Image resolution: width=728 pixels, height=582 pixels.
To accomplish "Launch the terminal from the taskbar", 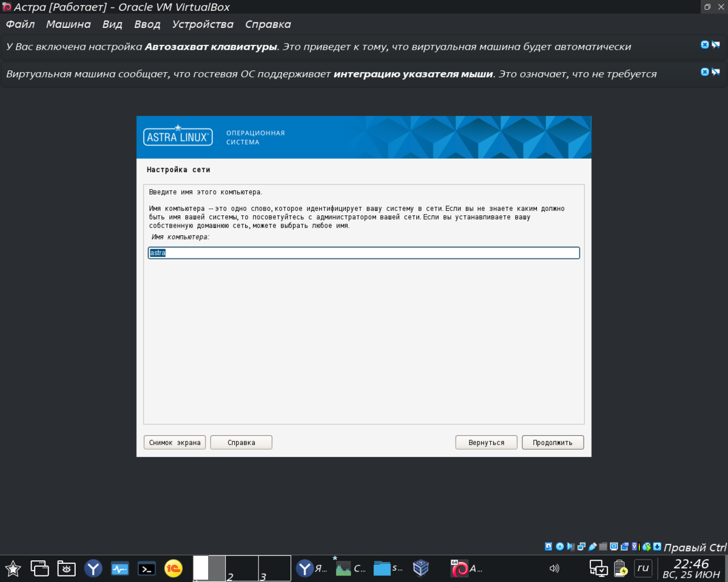I will (x=146, y=568).
